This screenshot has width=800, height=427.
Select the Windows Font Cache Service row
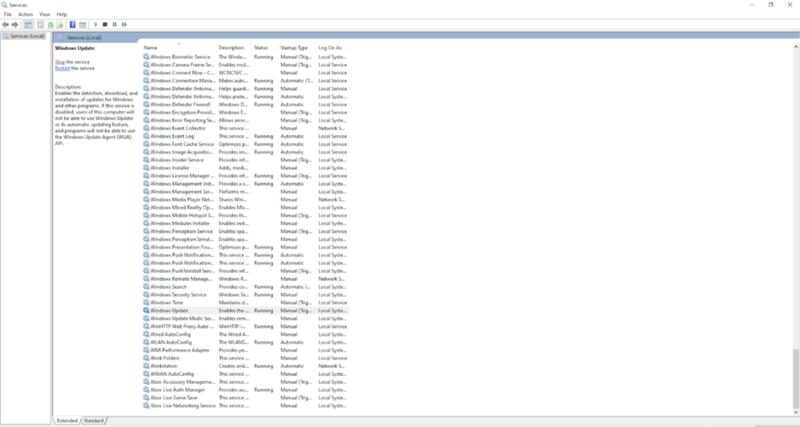(x=245, y=144)
